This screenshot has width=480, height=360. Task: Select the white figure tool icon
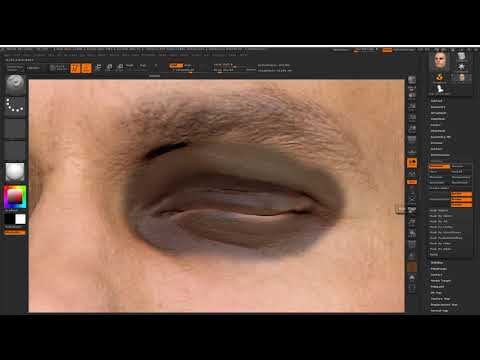click(x=440, y=88)
